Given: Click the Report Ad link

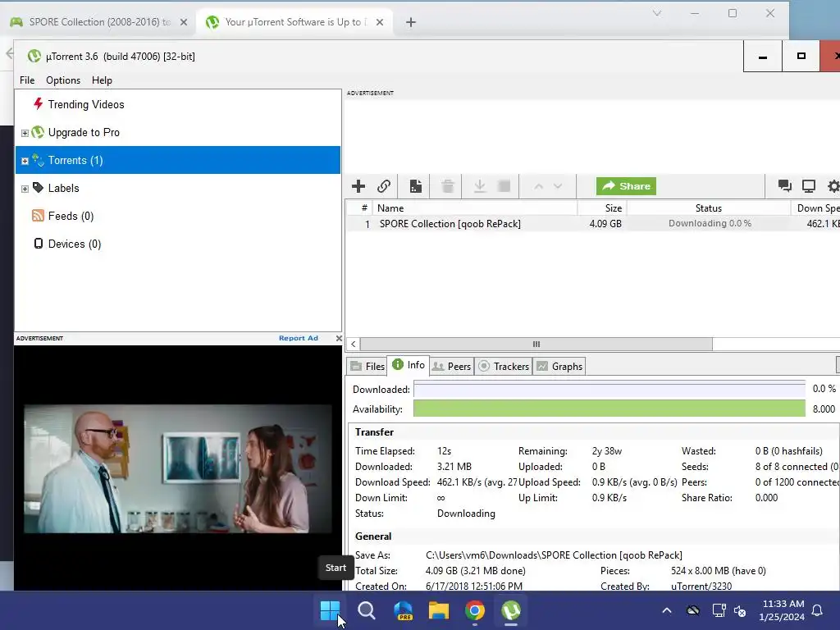Looking at the screenshot, I should [299, 338].
